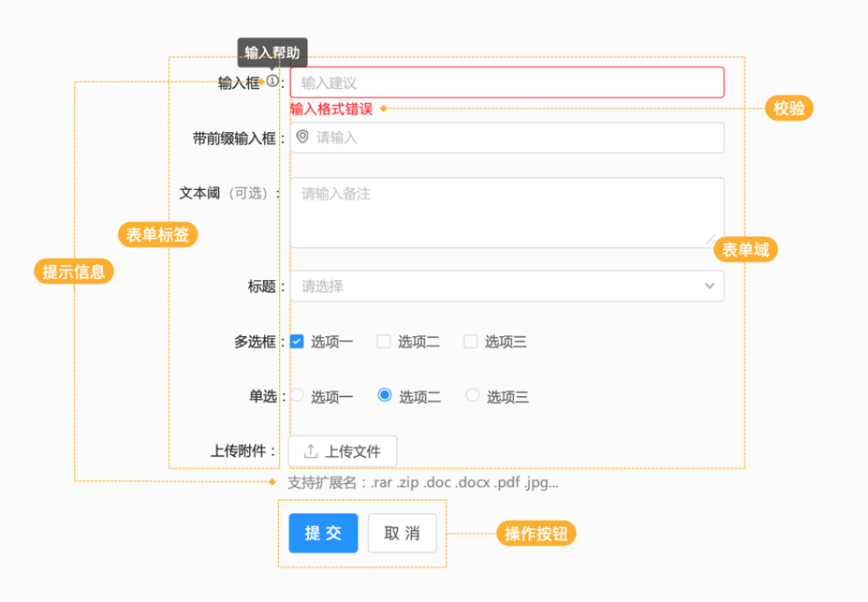Choose the 选项二 radio button

[385, 396]
